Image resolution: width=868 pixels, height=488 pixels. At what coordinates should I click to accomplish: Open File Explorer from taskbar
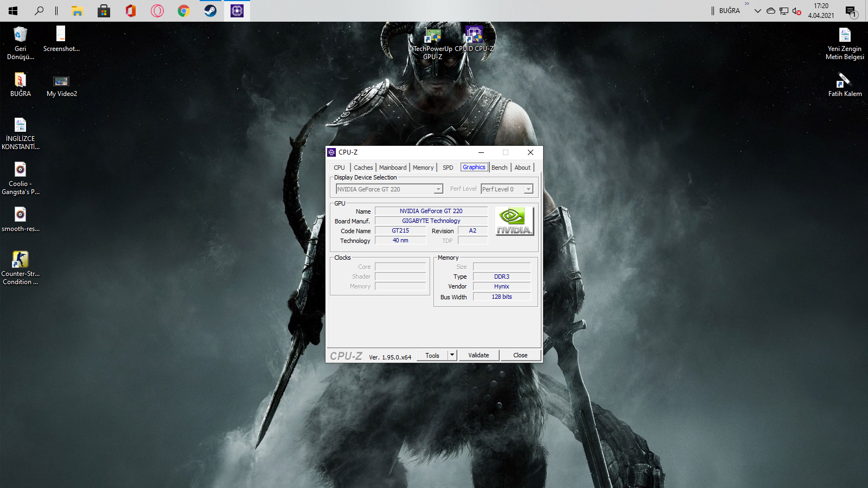(77, 11)
